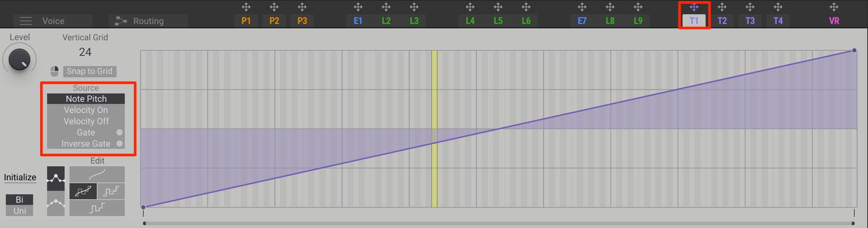Click the drag handle above T2
Viewport: 868px width, 228px height.
tap(722, 7)
